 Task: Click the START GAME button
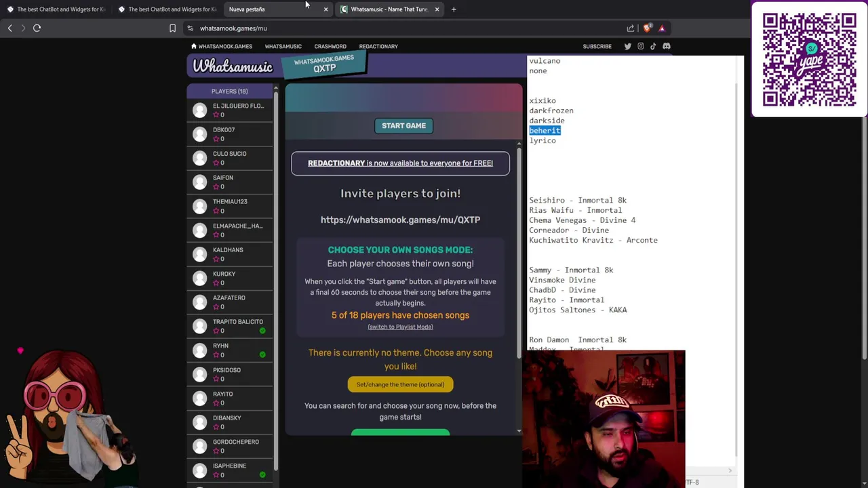click(403, 125)
